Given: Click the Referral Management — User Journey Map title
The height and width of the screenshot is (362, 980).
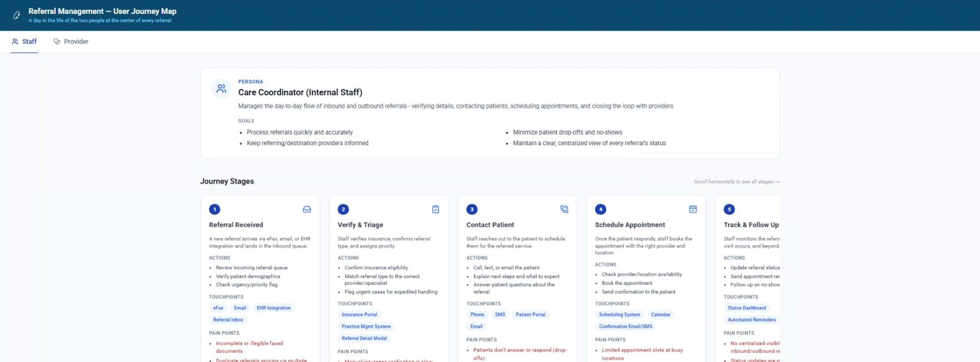Looking at the screenshot, I should coord(102,11).
